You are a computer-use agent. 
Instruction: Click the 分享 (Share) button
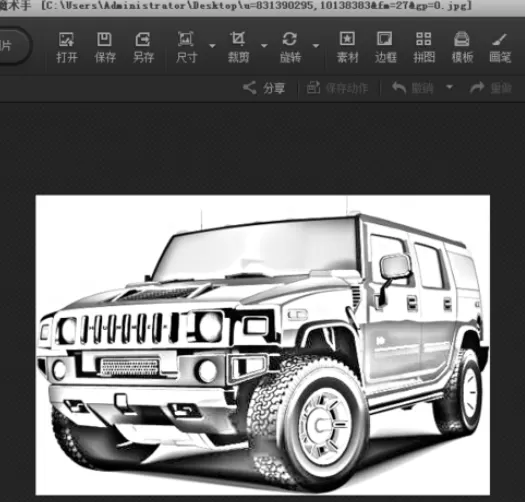264,88
